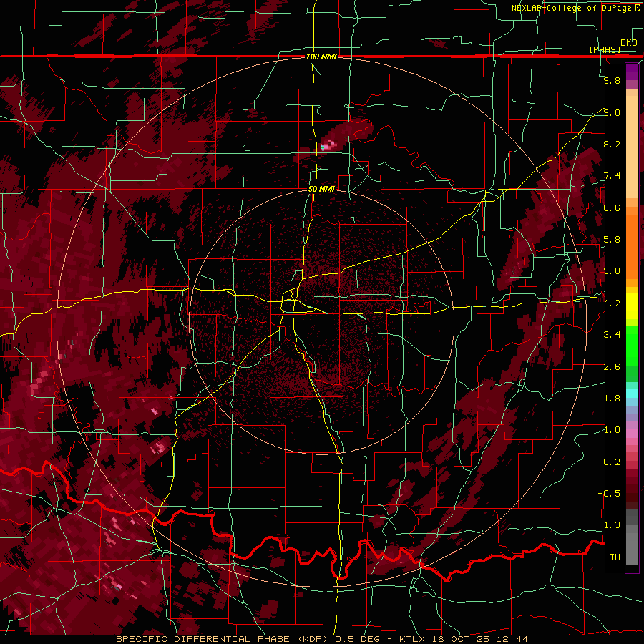Pick the peach segment of the color bar
644x644 pixels.
[632, 148]
